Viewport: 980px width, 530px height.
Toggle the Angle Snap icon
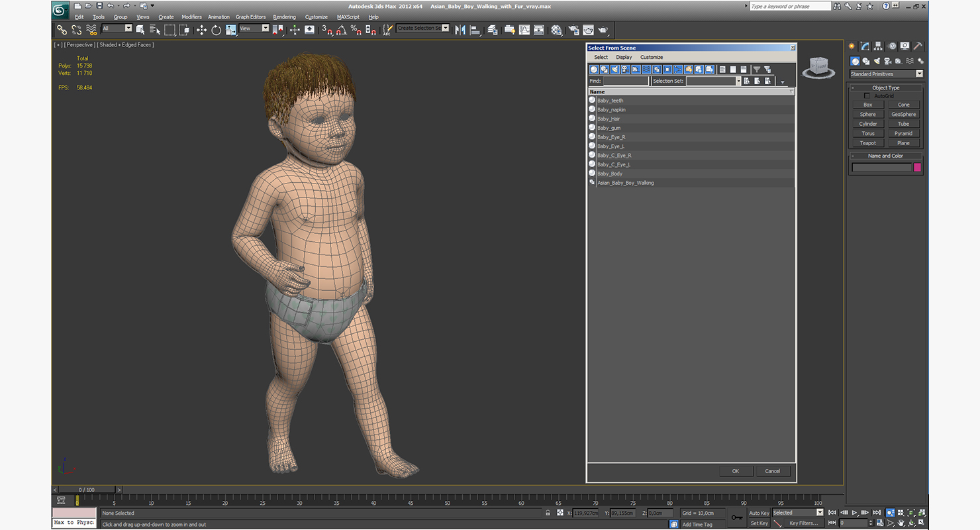(341, 30)
